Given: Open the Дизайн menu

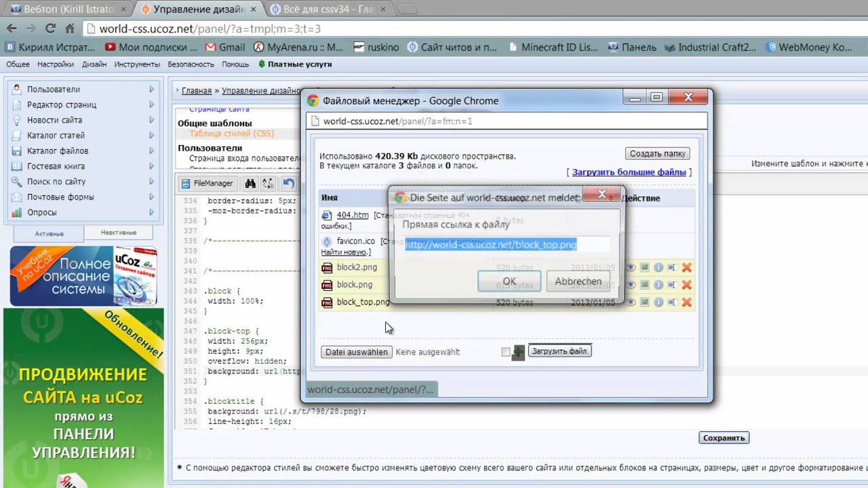Looking at the screenshot, I should [94, 64].
